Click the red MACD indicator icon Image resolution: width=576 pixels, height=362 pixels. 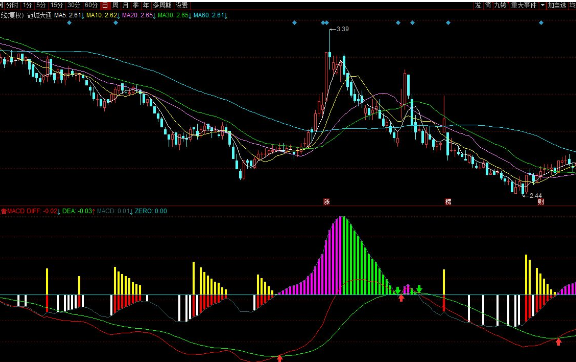[4, 211]
